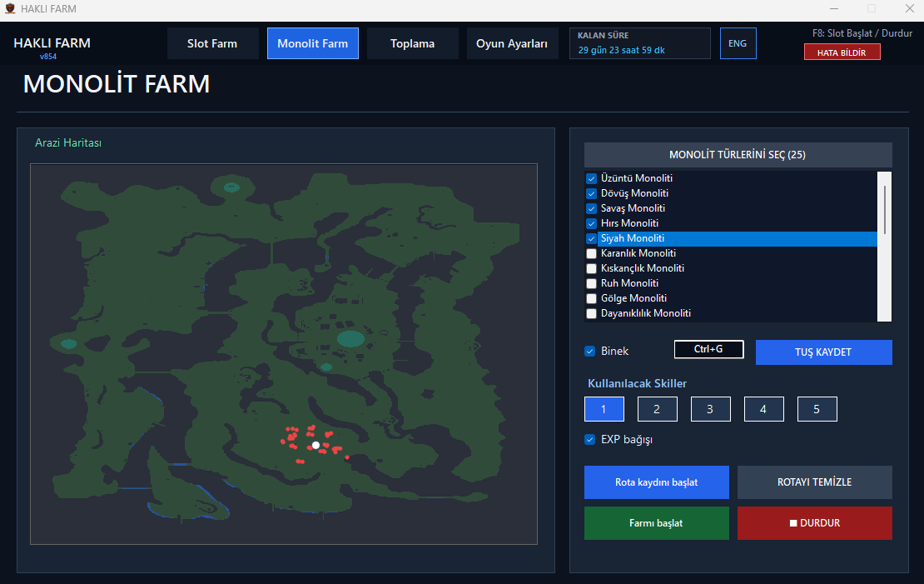Select skill slot 2
The height and width of the screenshot is (584, 924).
[657, 409]
